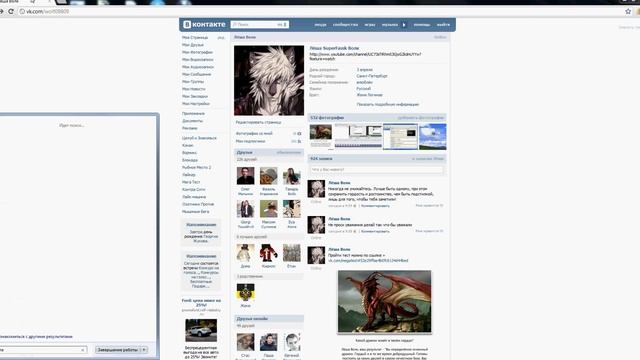
Task: Click the 'Друзья' section header
Action: click(244, 152)
